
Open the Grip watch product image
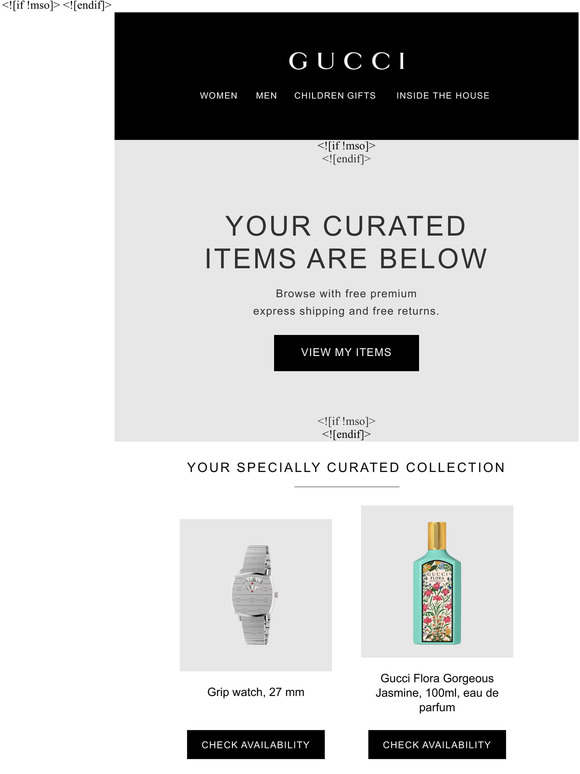256,595
